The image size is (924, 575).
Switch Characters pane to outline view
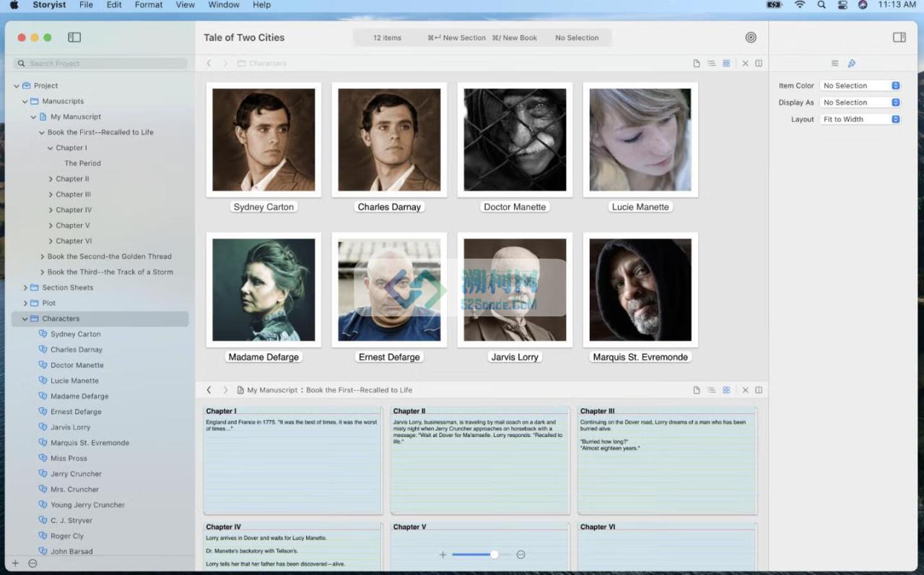[712, 64]
